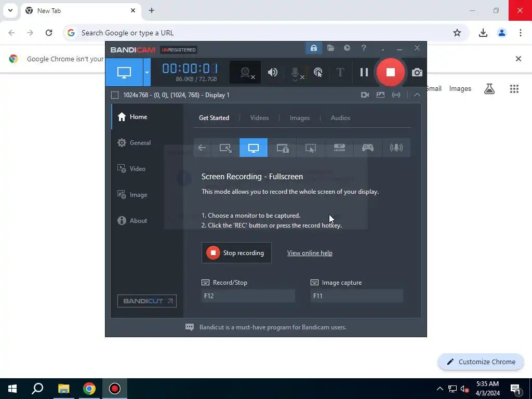Toggle the microphone icon
This screenshot has height=399, width=532.
295,73
